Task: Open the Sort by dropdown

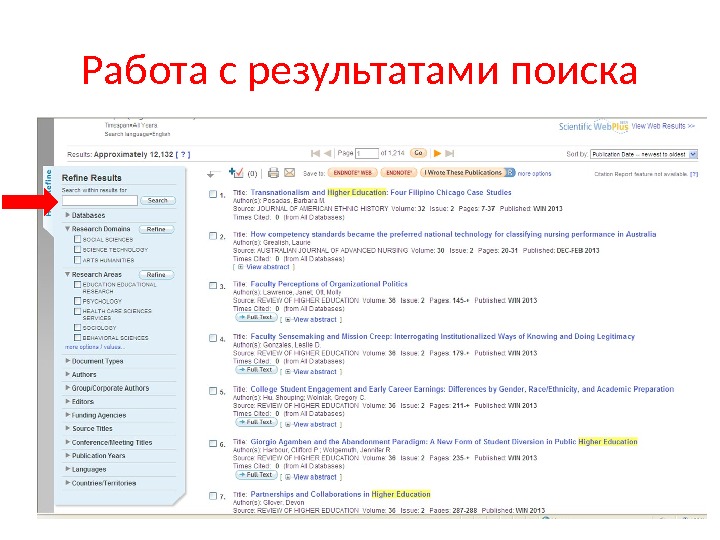Action: point(644,154)
